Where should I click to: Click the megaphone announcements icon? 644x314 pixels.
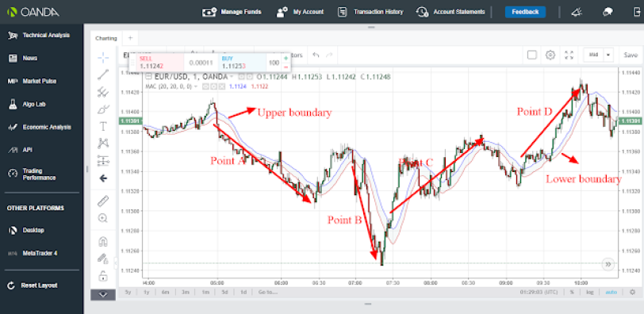click(577, 13)
